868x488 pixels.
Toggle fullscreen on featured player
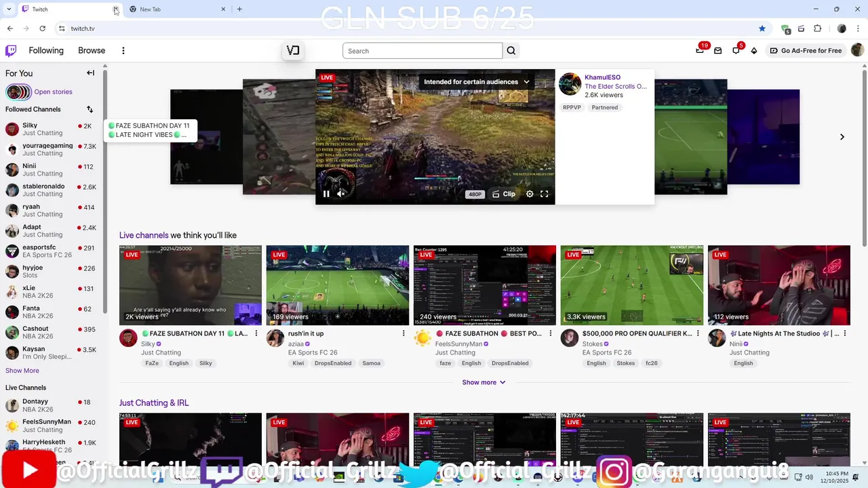pos(544,194)
